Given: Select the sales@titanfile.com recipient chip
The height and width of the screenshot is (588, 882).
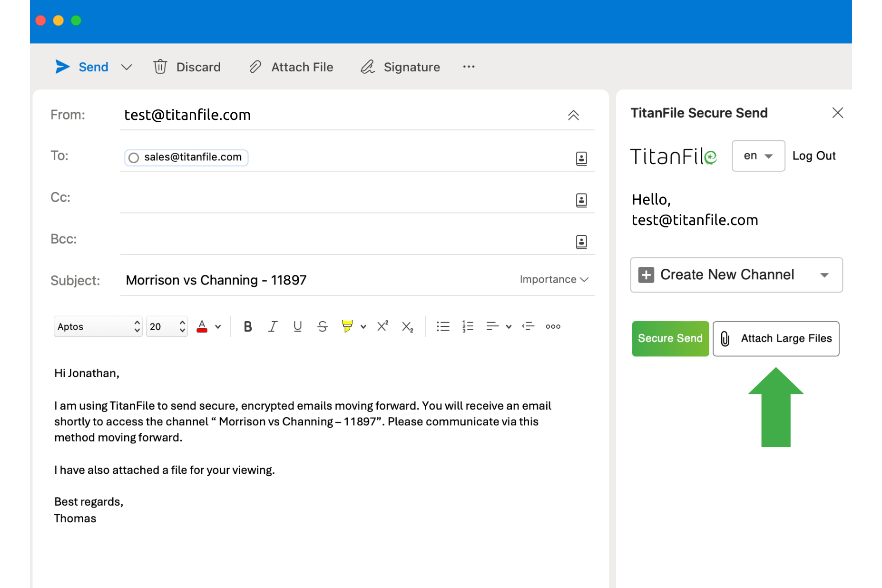Looking at the screenshot, I should coord(186,157).
